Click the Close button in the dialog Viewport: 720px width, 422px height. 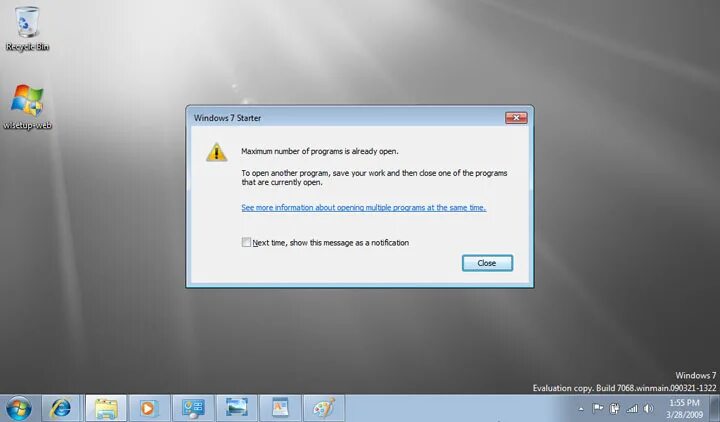pos(487,263)
